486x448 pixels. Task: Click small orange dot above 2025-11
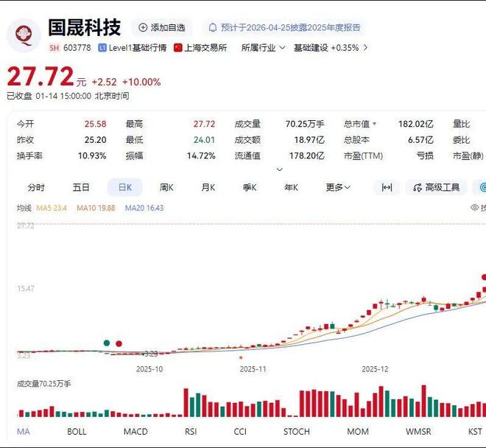pos(241,357)
